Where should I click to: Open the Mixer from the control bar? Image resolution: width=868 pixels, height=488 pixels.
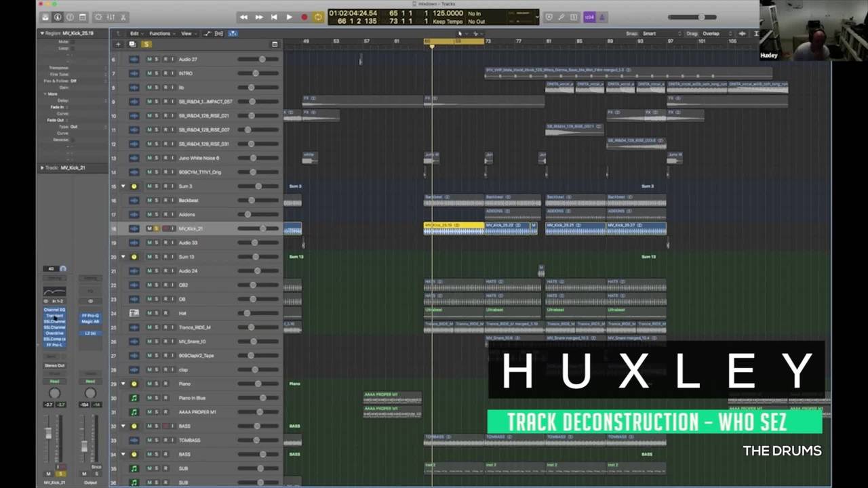tap(111, 17)
